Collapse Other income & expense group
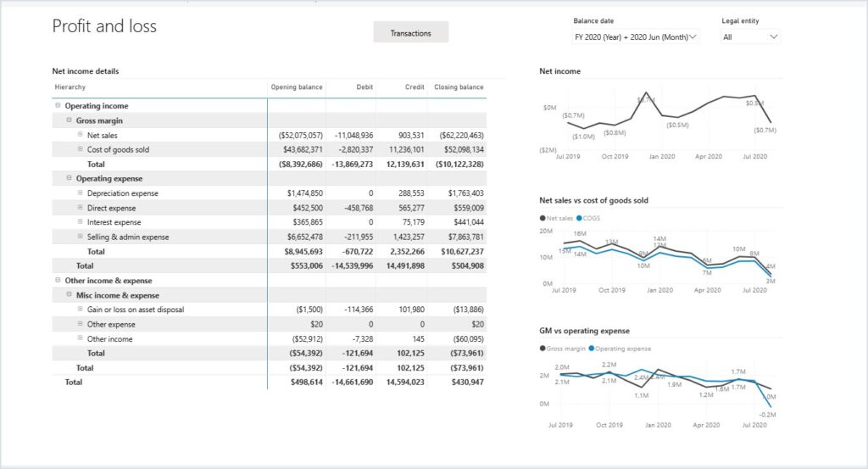This screenshot has width=868, height=469. click(58, 280)
